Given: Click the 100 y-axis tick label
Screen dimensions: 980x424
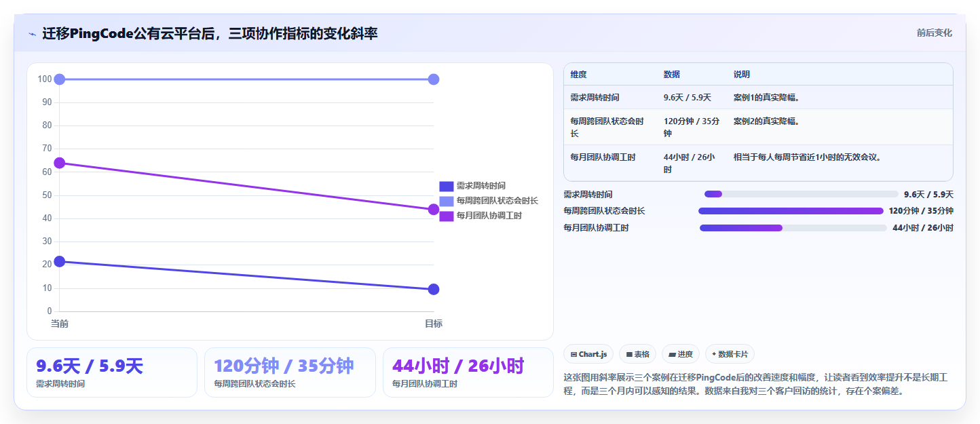Looking at the screenshot, I should click(x=45, y=79).
